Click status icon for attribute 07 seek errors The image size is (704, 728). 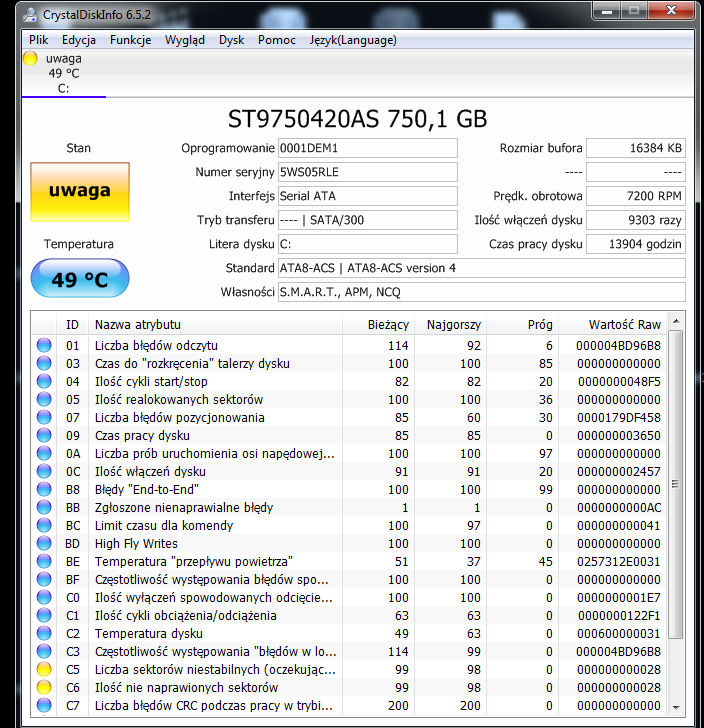click(44, 417)
